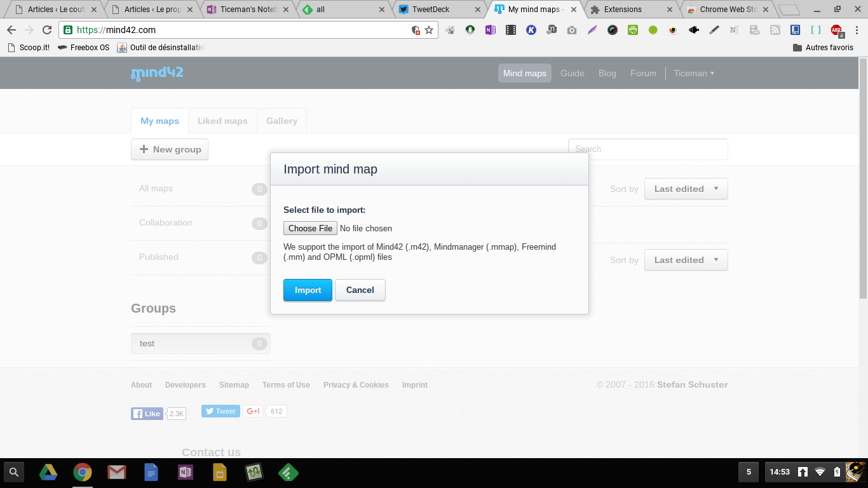Click the G+1 button
Viewport: 868px width, 488px height.
pos(253,411)
